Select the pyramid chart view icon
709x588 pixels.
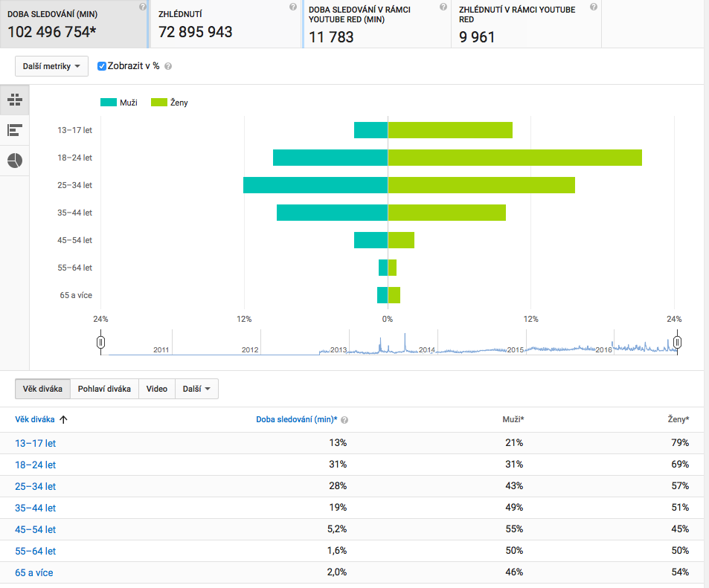coord(15,100)
